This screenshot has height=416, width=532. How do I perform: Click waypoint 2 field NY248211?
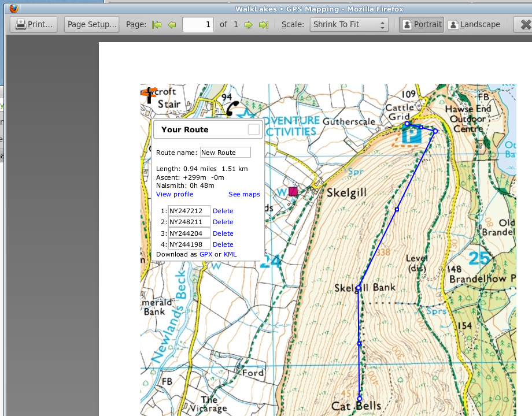[189, 222]
